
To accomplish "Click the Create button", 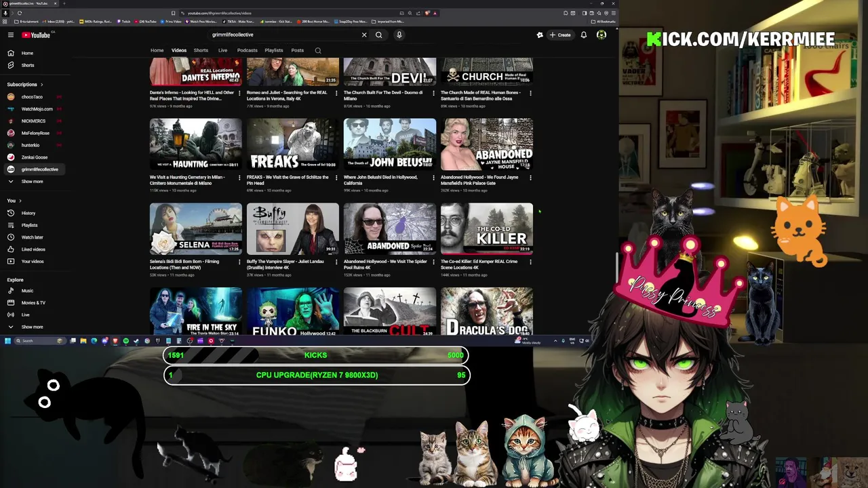I will click(x=560, y=35).
